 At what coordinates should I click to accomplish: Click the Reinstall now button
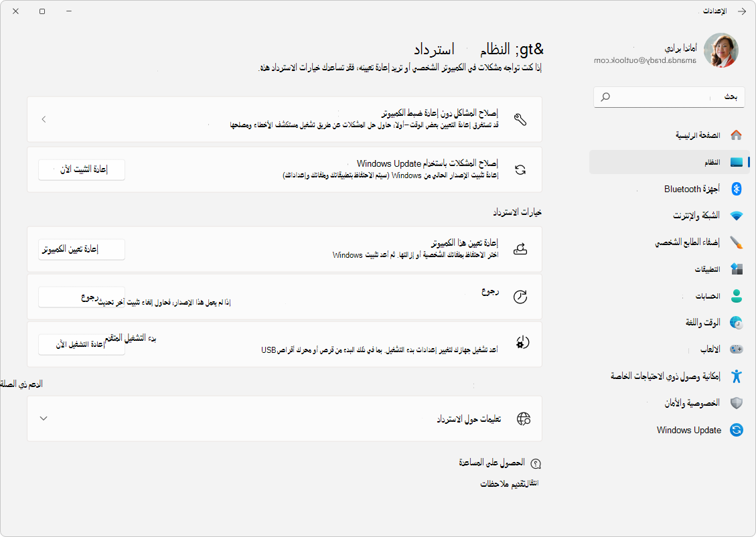click(x=81, y=169)
